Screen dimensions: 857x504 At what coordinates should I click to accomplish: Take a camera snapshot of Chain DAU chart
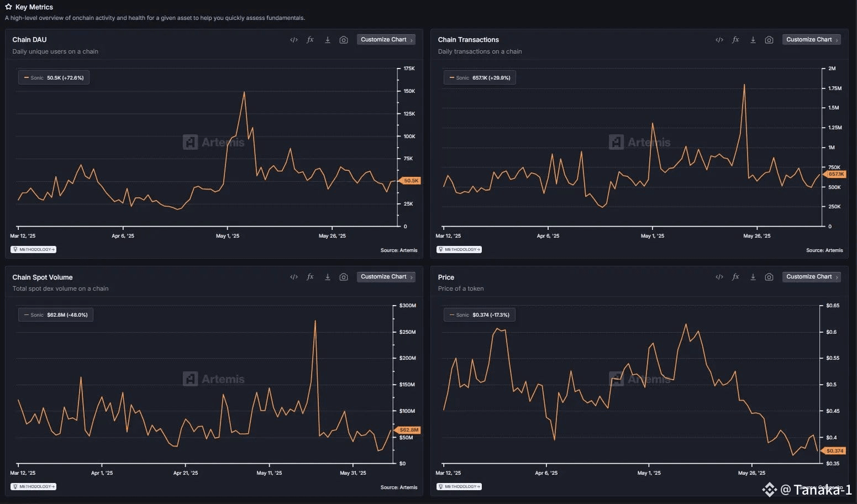(x=344, y=40)
